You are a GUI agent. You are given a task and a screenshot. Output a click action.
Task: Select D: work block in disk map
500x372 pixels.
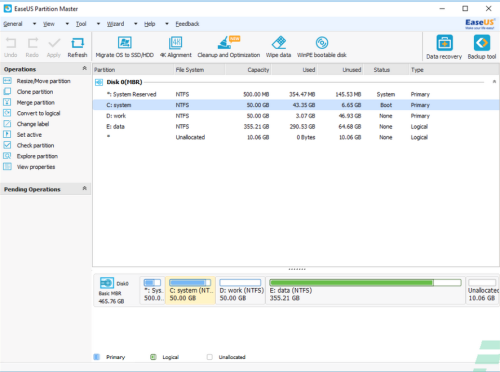(x=241, y=290)
